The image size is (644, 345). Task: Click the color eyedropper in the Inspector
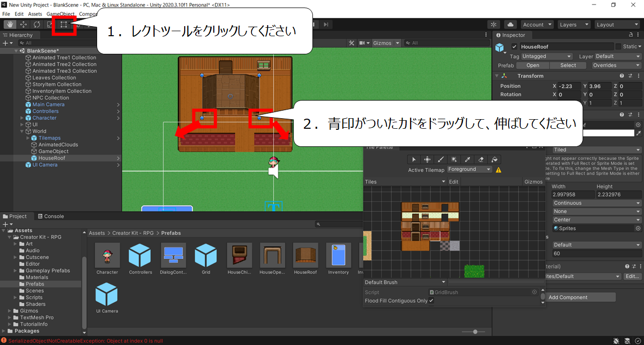pos(638,133)
